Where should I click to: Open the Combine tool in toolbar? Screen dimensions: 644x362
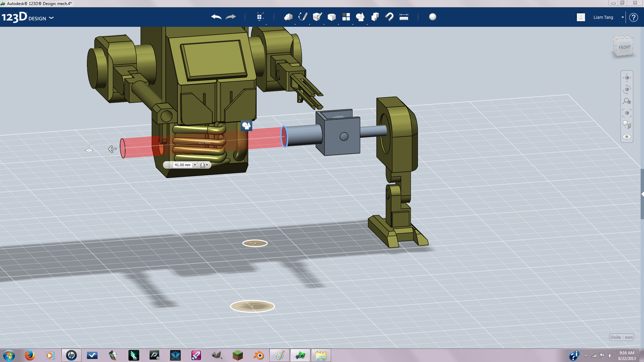375,17
